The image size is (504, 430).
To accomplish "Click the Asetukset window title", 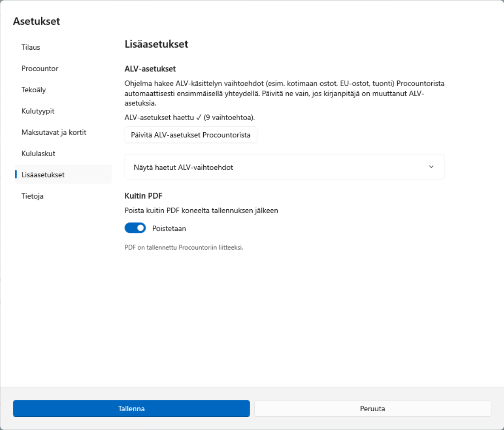I will [x=36, y=21].
